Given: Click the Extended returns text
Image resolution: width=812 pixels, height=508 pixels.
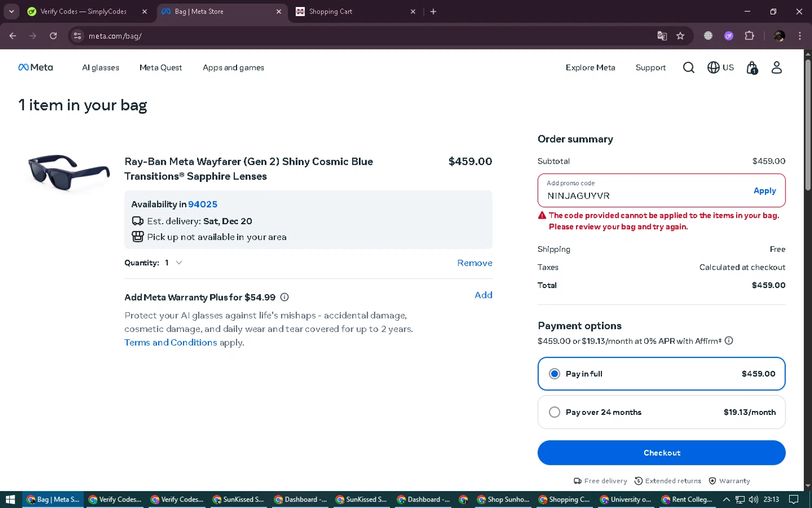Looking at the screenshot, I should point(673,481).
